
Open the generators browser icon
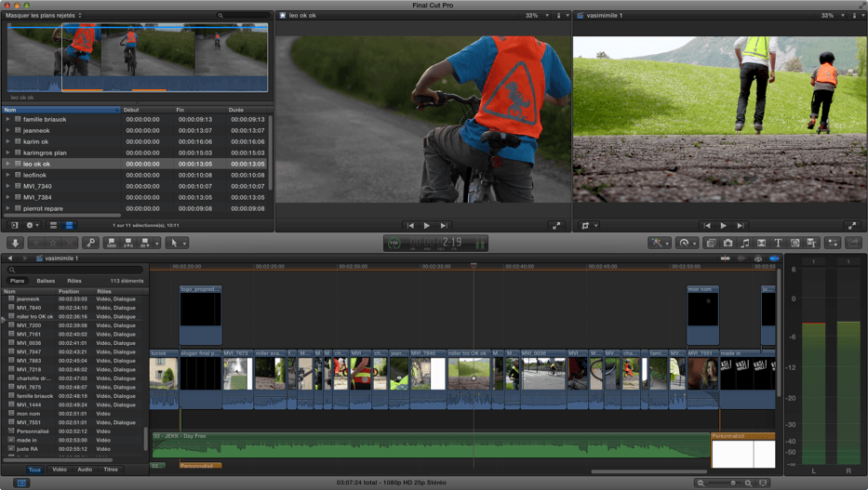click(795, 243)
